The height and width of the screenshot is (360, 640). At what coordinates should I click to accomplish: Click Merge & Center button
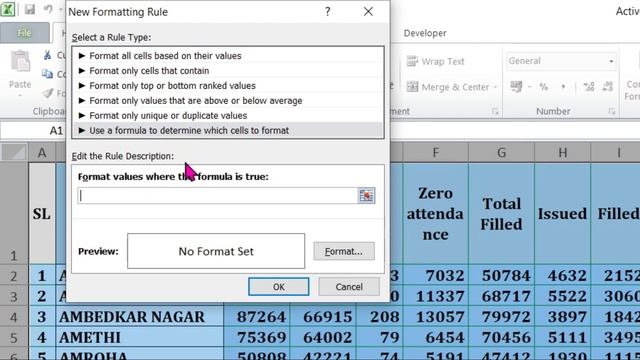pos(448,87)
